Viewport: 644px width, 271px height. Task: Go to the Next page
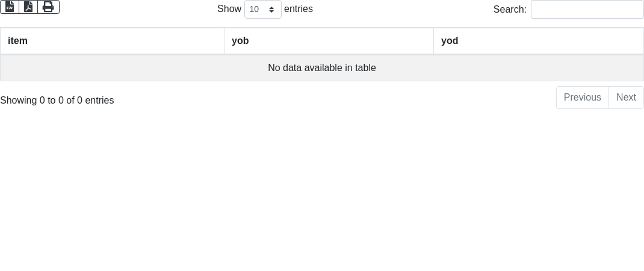tap(626, 98)
